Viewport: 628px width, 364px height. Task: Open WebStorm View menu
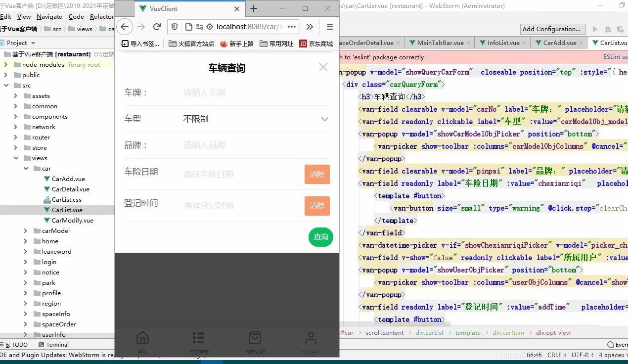coord(24,16)
